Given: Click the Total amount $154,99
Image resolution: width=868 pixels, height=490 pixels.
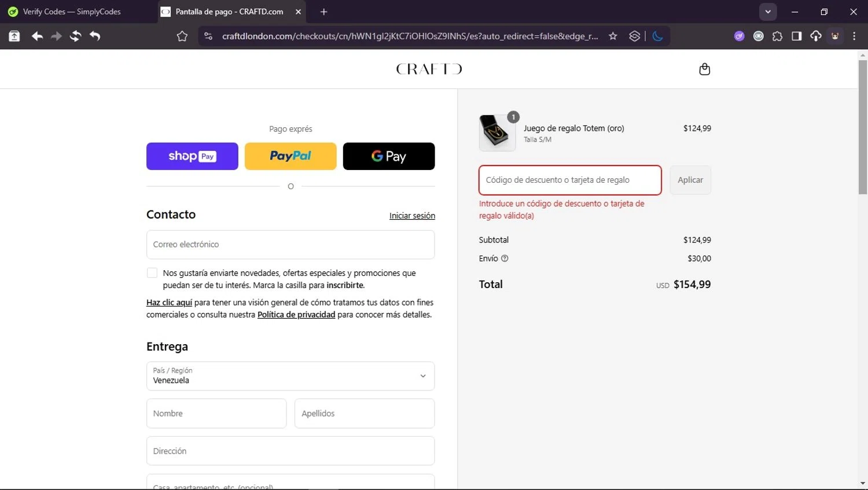Looking at the screenshot, I should click(x=692, y=285).
